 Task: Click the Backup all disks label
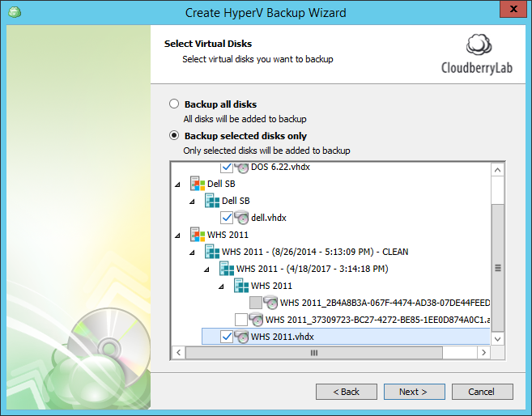pyautogui.click(x=220, y=104)
